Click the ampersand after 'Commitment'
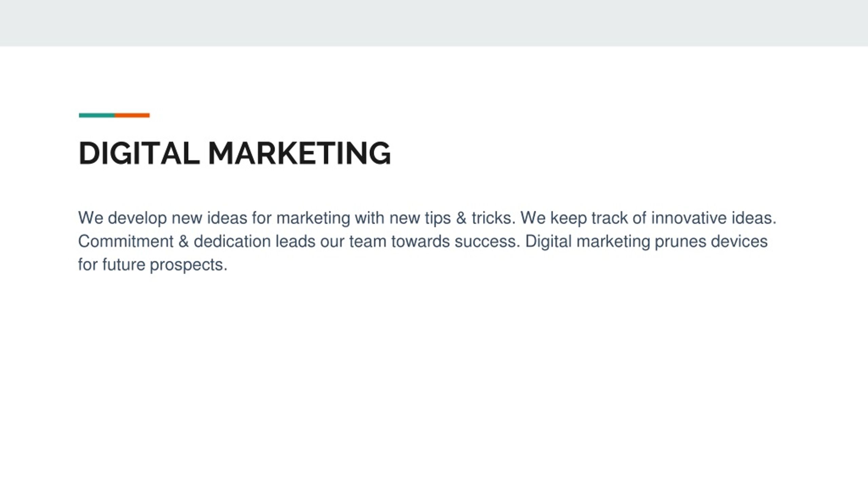The image size is (868, 488). point(183,241)
